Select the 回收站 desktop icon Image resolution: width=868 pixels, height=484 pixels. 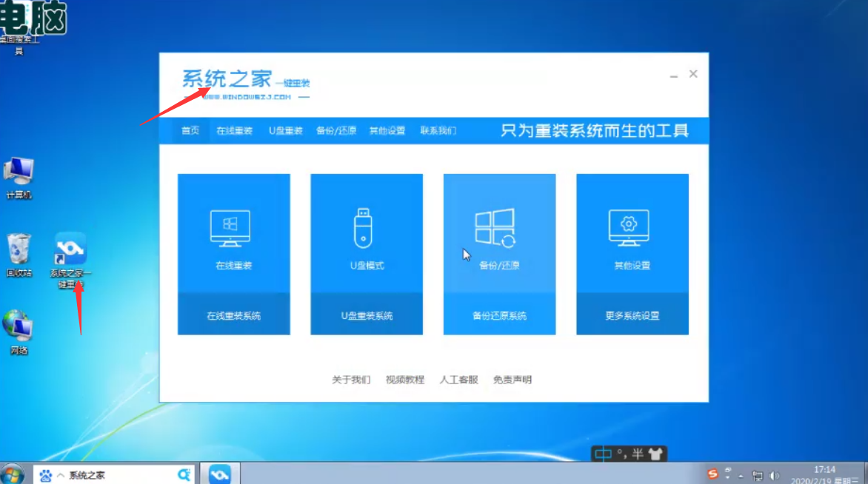(19, 255)
